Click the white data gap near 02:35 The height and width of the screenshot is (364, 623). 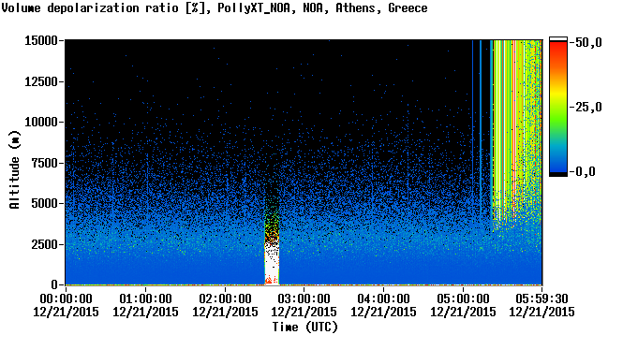click(272, 264)
